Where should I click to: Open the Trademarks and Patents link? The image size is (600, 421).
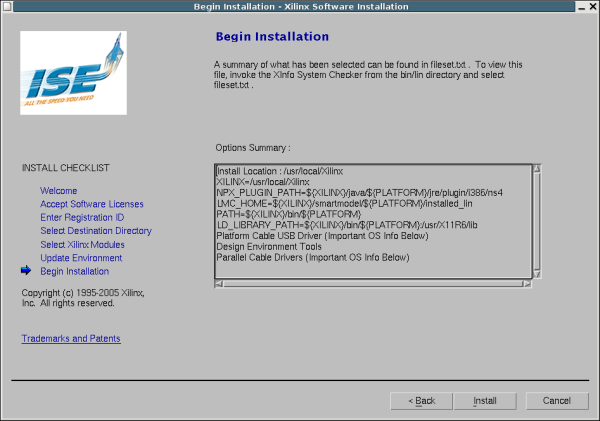point(71,339)
